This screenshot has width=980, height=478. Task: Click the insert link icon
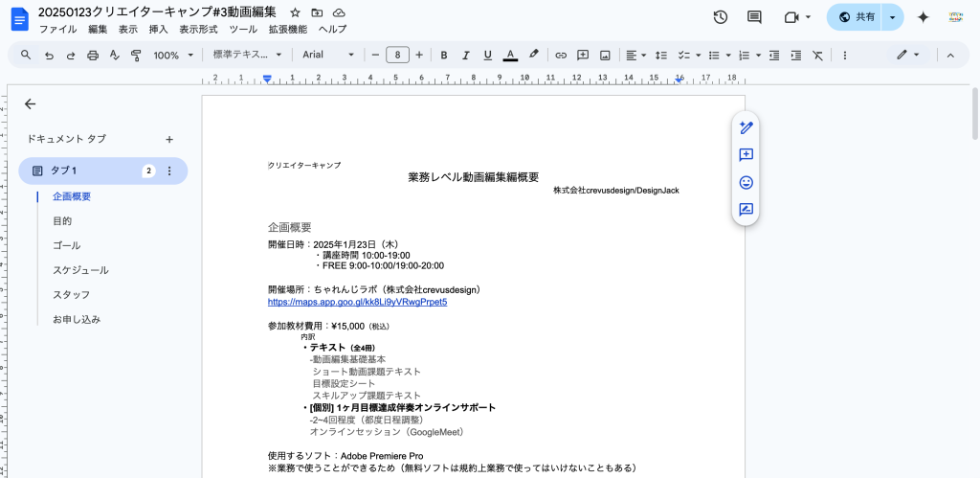561,56
